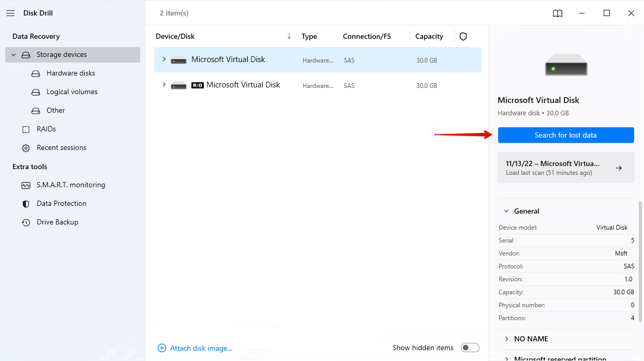Expand the read-only Microsoft Virtual Disk
The height and width of the screenshot is (361, 644).
(164, 85)
